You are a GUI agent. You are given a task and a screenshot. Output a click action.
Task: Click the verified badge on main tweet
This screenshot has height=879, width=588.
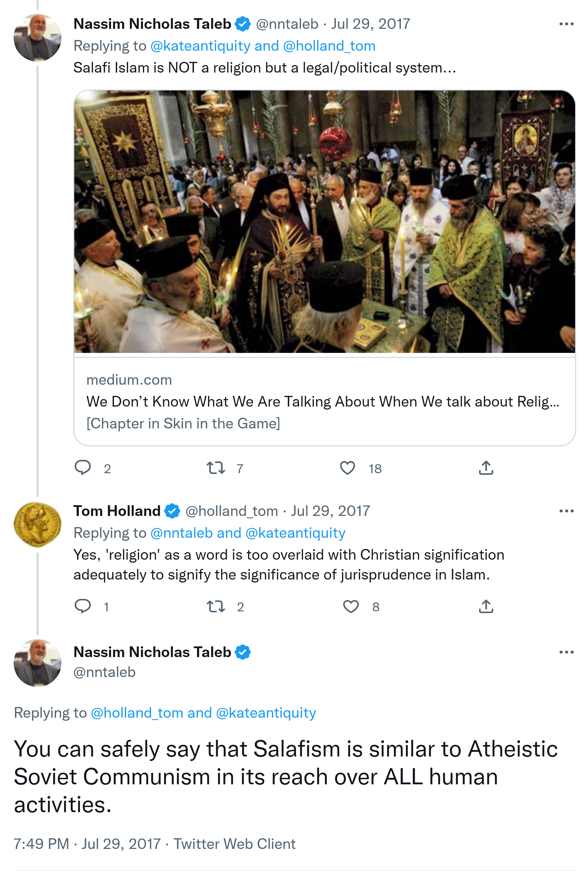pyautogui.click(x=243, y=652)
